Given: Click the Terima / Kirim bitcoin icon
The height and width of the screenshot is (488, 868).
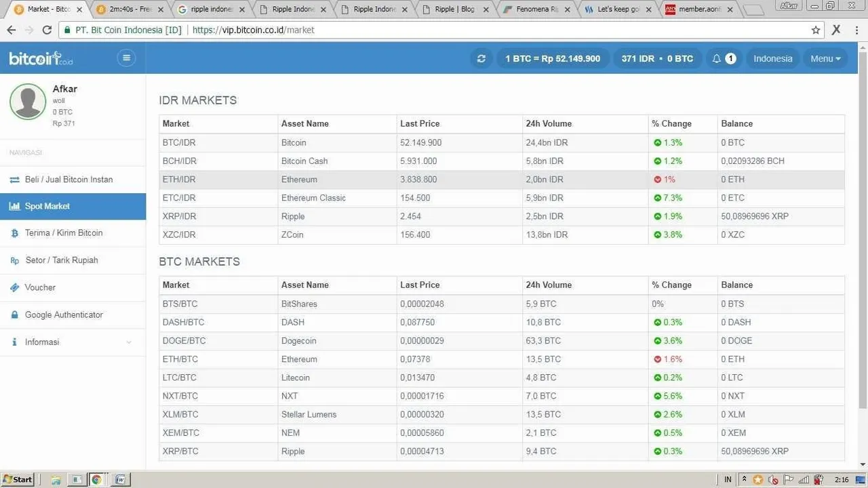Looking at the screenshot, I should click(x=14, y=233).
